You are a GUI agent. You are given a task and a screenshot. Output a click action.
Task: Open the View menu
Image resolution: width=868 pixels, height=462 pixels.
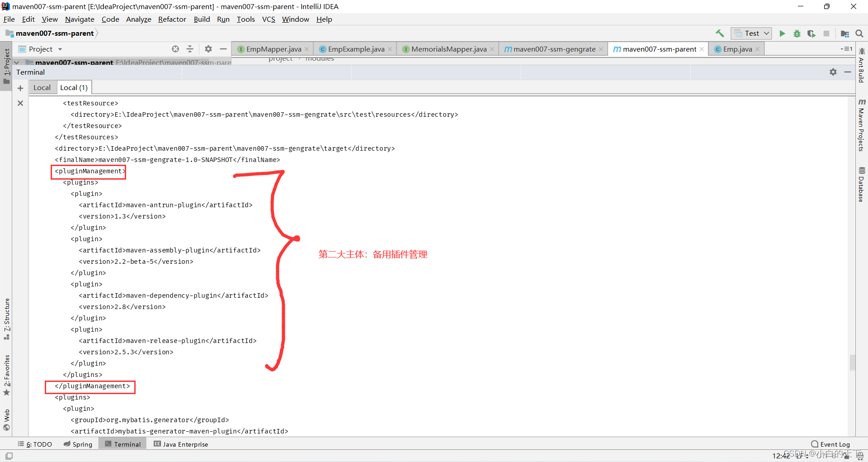coord(50,19)
